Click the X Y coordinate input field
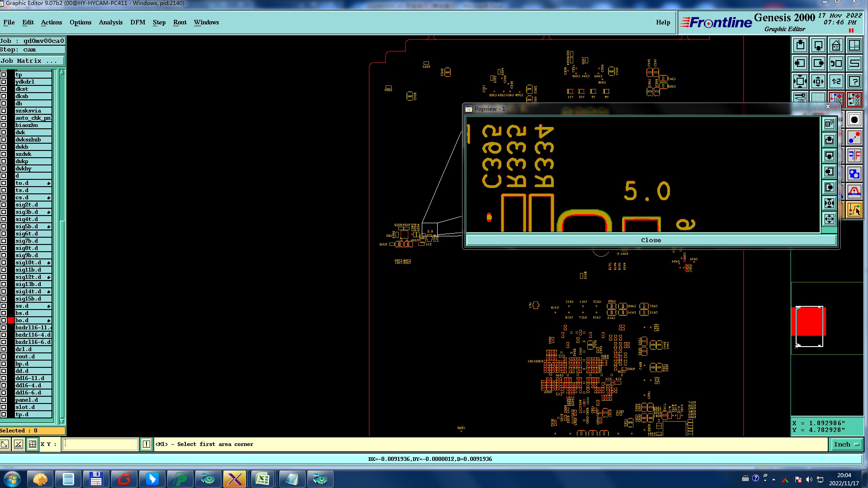 point(100,444)
